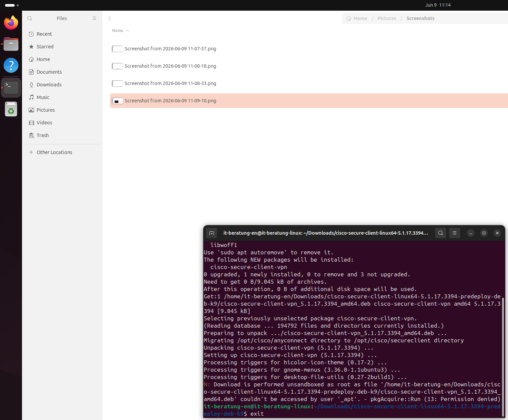Click the Recent clock icon in sidebar
The image size is (508, 420).
click(31, 34)
